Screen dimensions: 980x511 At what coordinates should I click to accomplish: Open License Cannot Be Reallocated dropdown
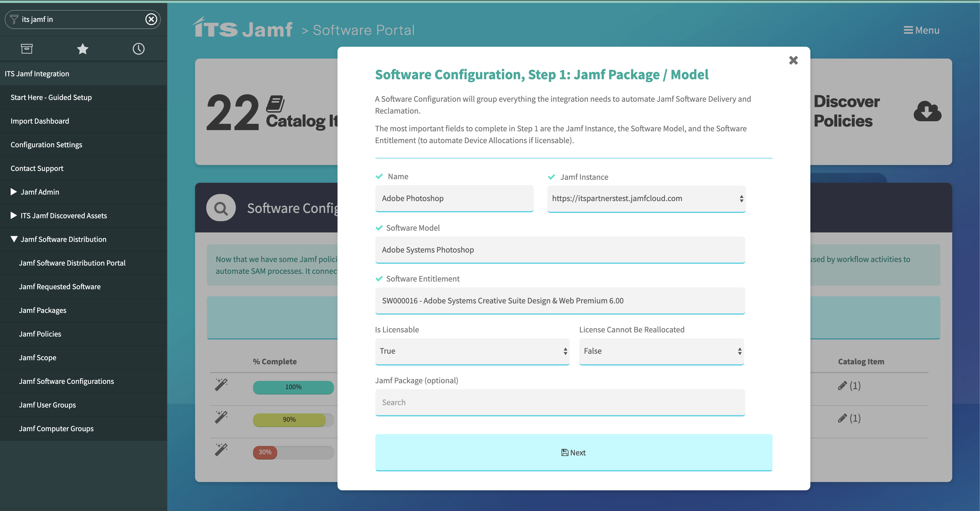point(661,351)
